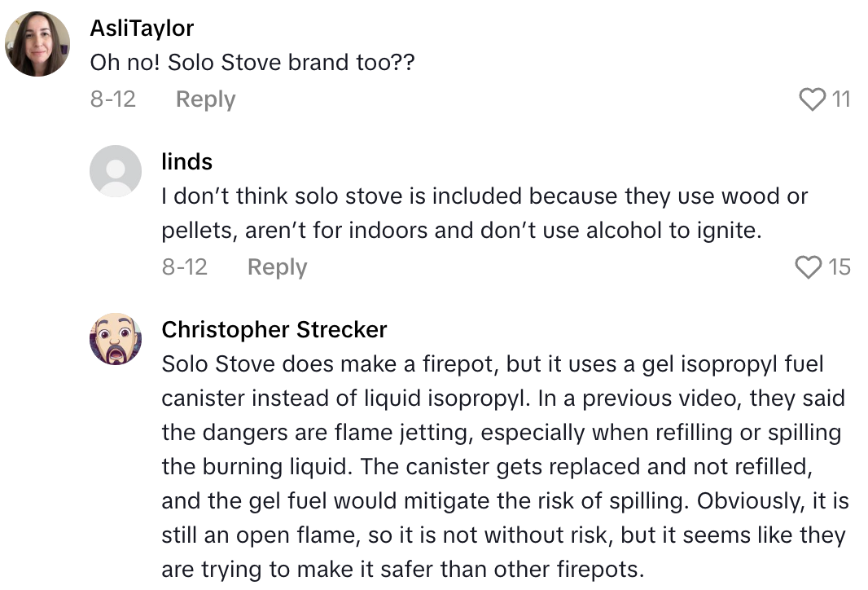Click Reply on linds' comment
This screenshot has width=868, height=590.
pos(276,267)
